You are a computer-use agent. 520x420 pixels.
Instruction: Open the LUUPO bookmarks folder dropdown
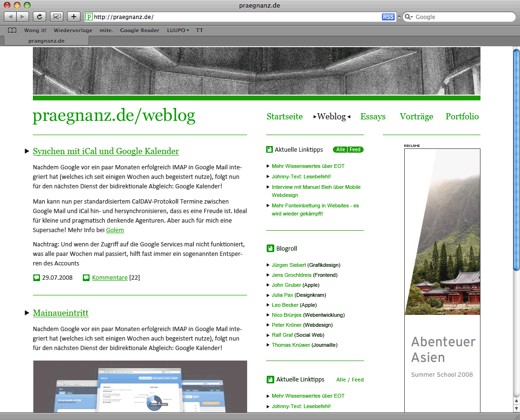tap(178, 30)
